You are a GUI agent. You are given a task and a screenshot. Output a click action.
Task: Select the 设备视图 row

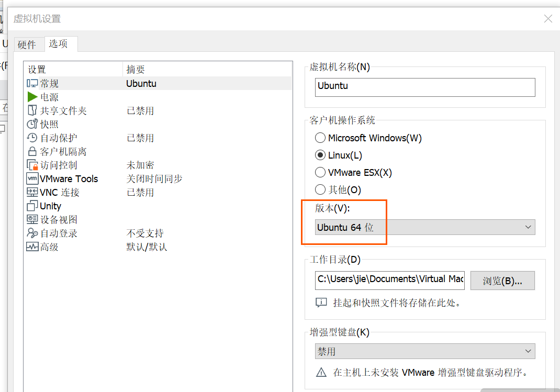coord(158,220)
